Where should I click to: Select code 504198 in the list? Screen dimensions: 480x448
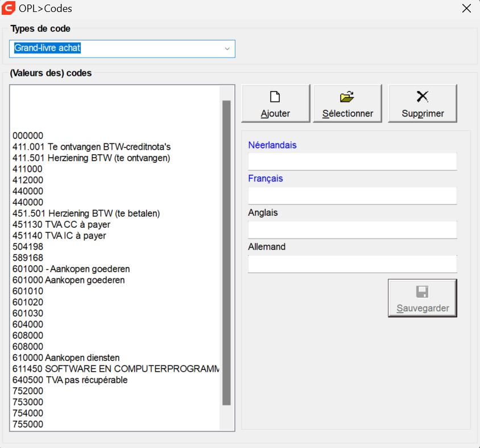(x=115, y=246)
